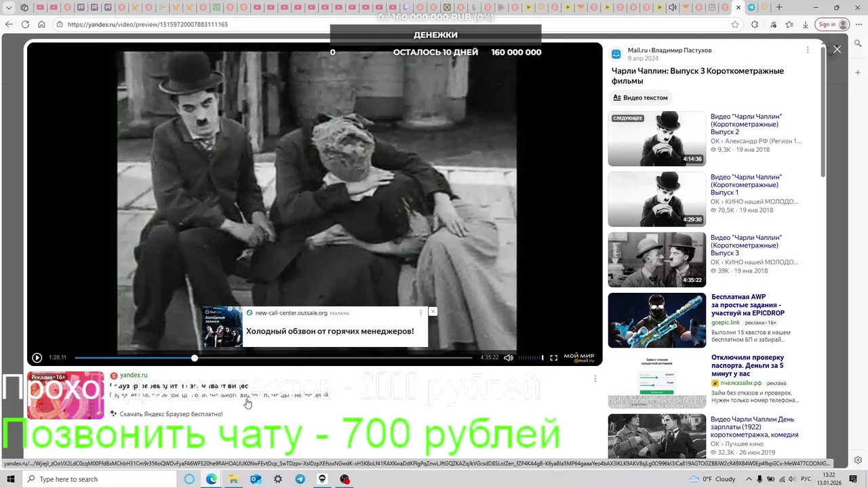The image size is (868, 488).
Task: Open Windows Start menu
Action: point(11,479)
